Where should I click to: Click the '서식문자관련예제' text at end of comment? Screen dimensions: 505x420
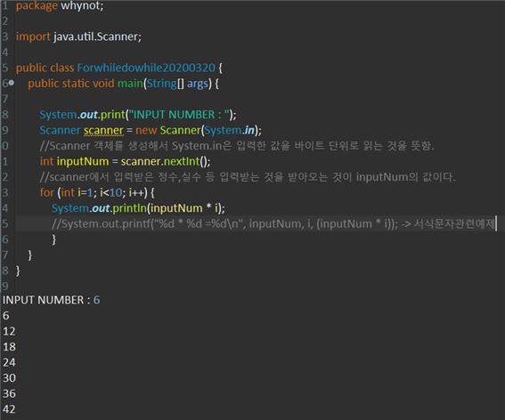coord(454,223)
